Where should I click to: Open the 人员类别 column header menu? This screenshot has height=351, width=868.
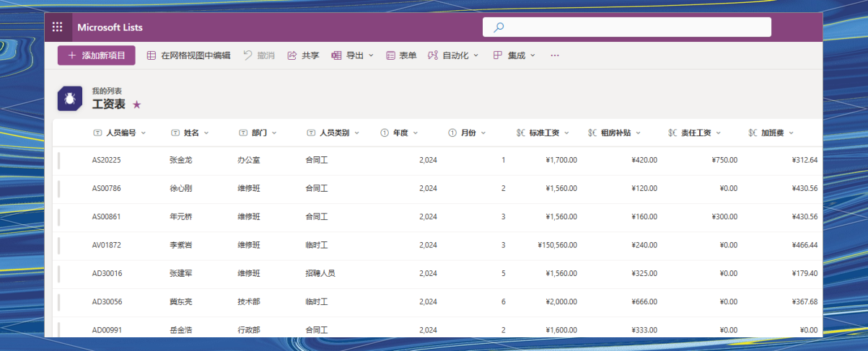[x=356, y=133]
